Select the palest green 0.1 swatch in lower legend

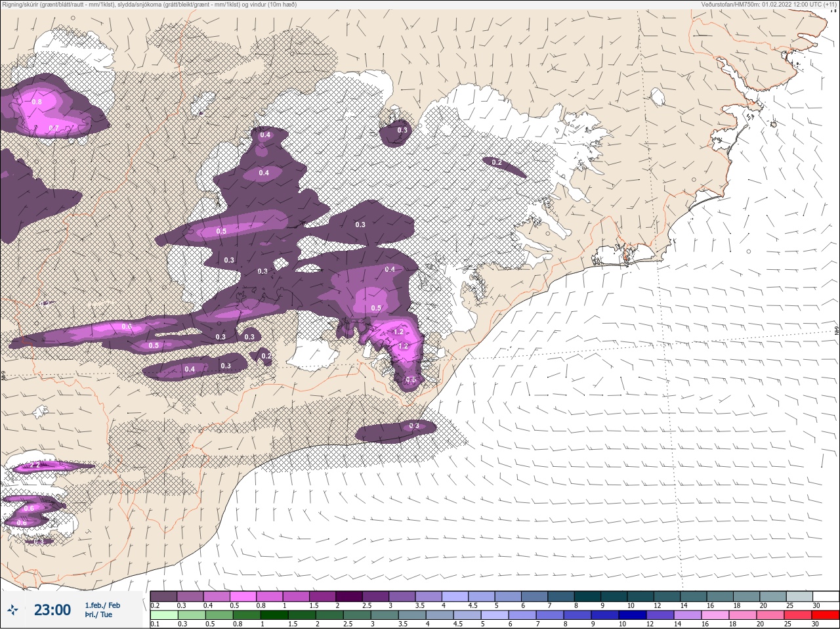tap(164, 615)
